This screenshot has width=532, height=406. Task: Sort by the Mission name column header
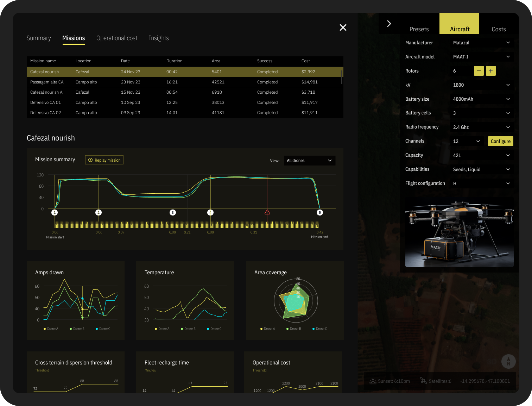(43, 61)
